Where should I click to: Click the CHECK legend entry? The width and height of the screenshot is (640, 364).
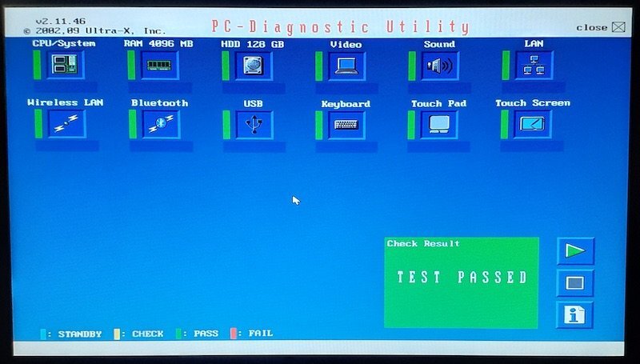pos(138,334)
